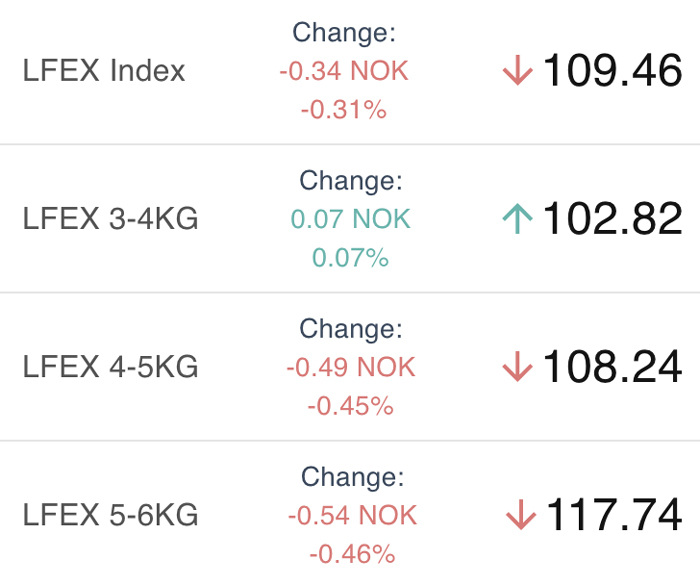
Task: Select the LFEX Index row label
Action: pos(104,71)
